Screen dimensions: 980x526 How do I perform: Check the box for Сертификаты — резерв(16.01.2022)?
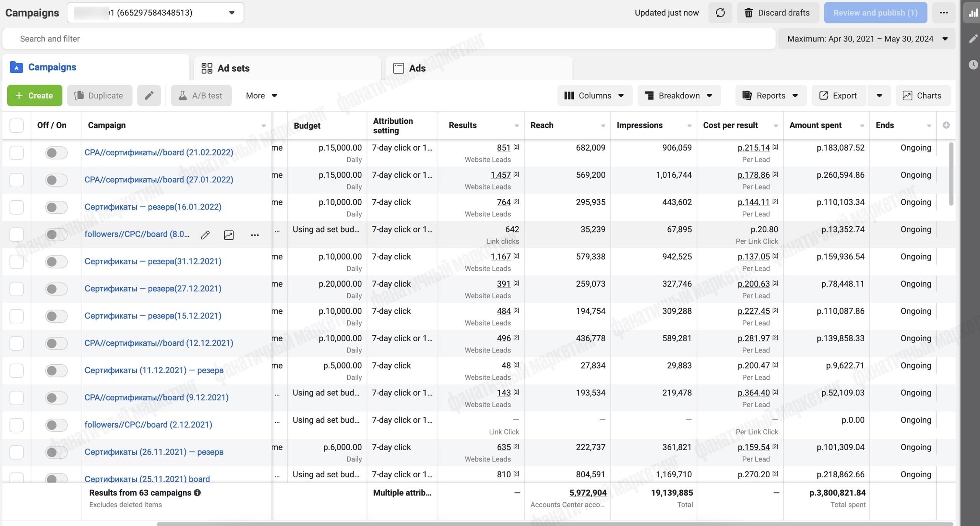tap(16, 207)
